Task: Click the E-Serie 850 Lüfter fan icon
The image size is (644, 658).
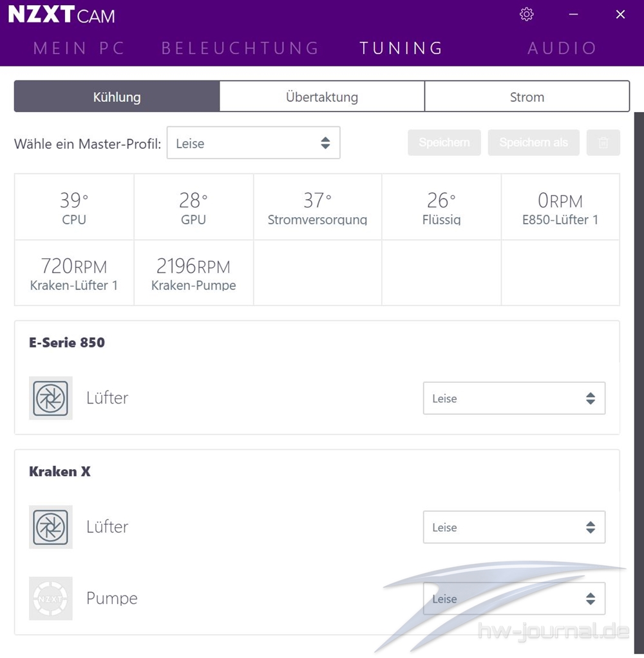Action: [x=51, y=398]
